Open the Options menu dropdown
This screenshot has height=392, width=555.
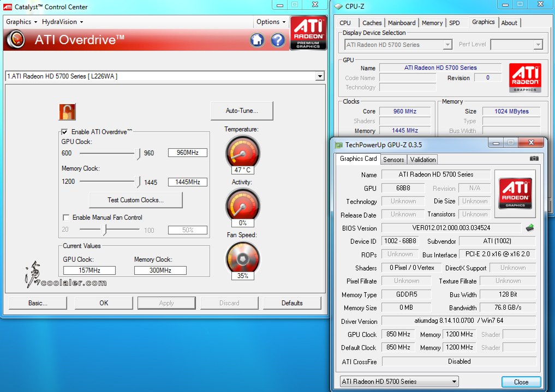coord(271,22)
